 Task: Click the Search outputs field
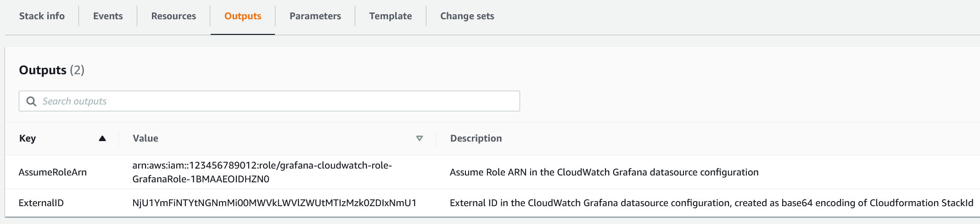pyautogui.click(x=275, y=101)
